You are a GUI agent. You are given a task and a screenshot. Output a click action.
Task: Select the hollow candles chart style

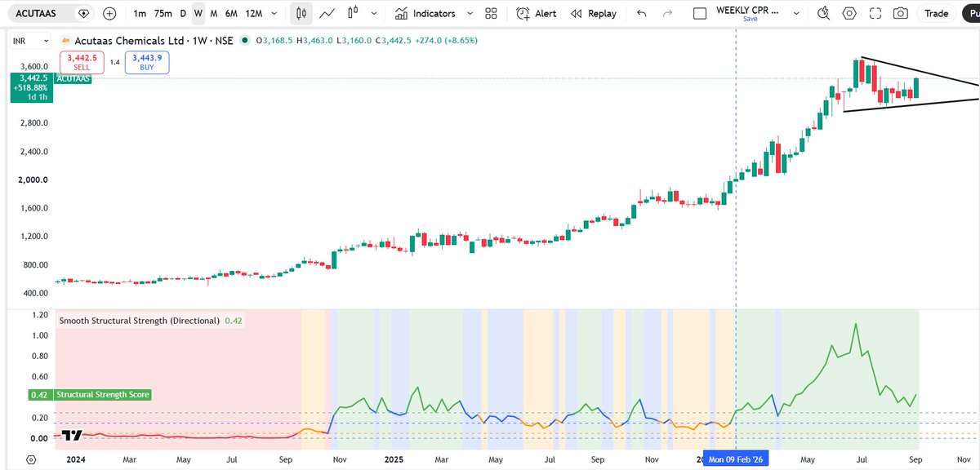point(354,13)
